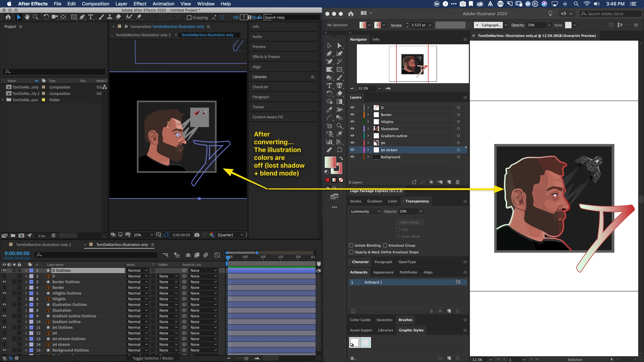This screenshot has height=362, width=644.
Task: Click Toggle Switches / Modes button
Action: (153, 358)
